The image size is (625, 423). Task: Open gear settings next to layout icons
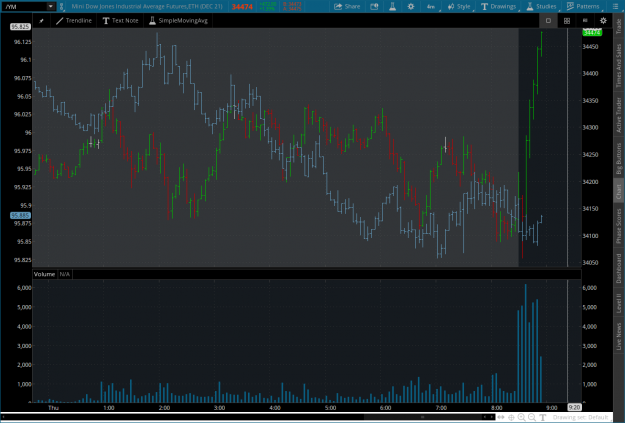point(603,21)
